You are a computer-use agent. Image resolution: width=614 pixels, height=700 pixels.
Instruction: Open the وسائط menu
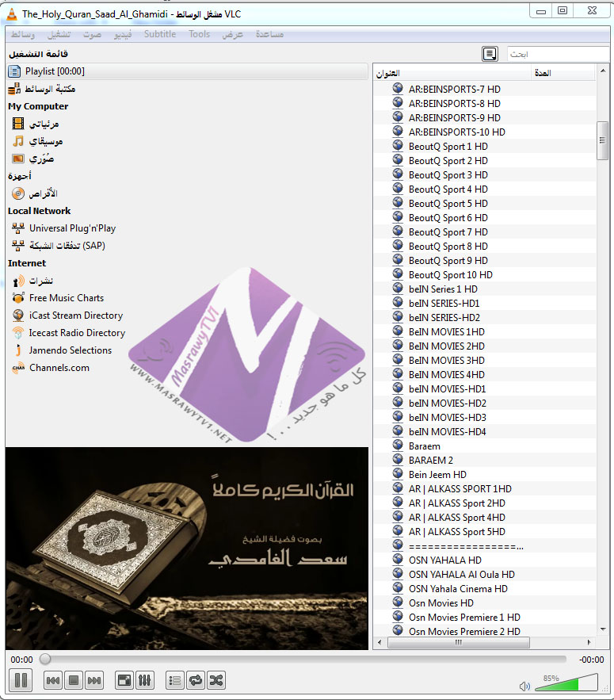(23, 34)
